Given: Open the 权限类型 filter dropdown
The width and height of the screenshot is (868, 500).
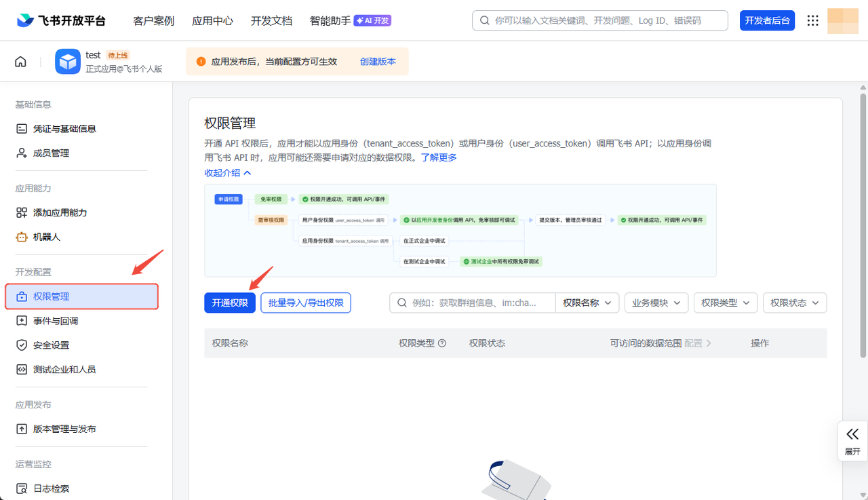Looking at the screenshot, I should [725, 303].
